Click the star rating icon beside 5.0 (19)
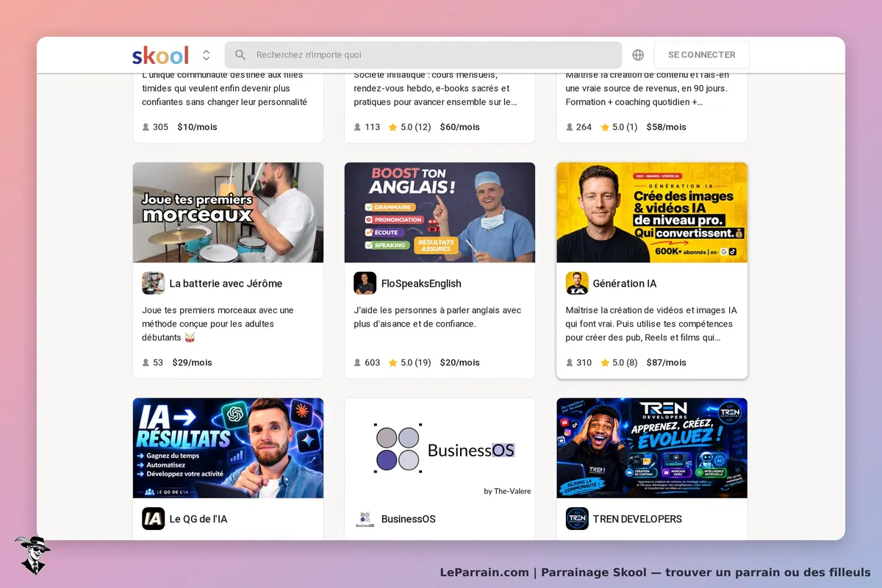882x588 pixels. pyautogui.click(x=392, y=362)
